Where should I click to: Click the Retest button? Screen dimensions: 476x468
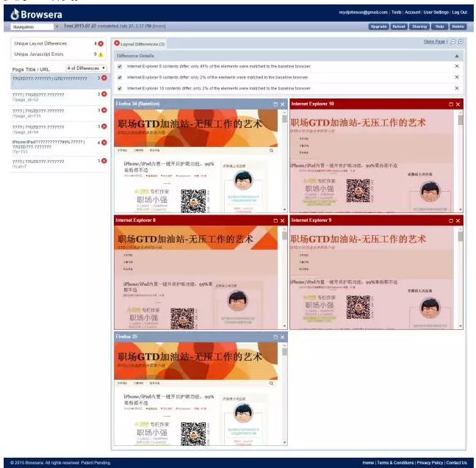[x=399, y=26]
